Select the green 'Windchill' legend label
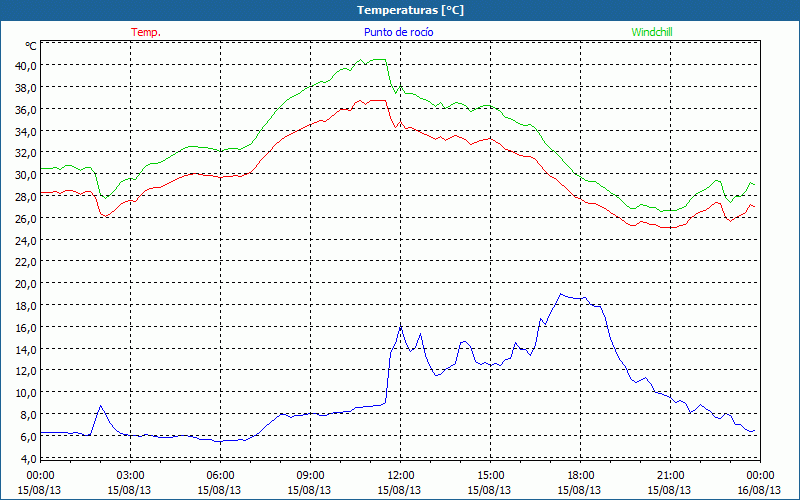 pos(652,32)
